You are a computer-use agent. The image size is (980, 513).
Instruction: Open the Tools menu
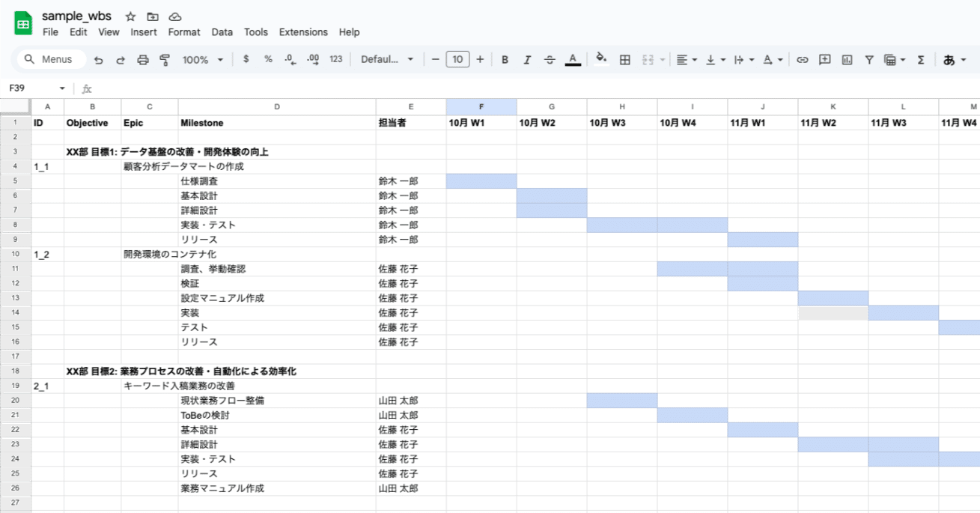pos(256,32)
